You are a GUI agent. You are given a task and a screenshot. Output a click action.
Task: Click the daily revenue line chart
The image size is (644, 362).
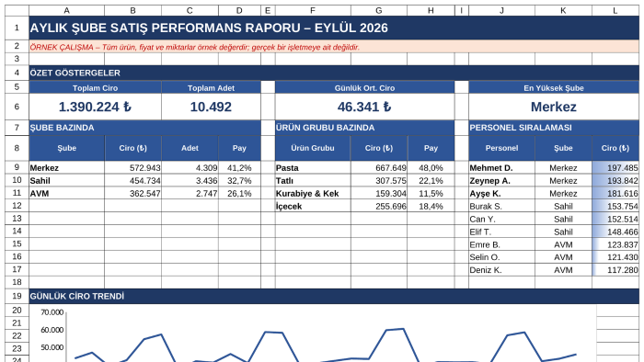coord(313,334)
